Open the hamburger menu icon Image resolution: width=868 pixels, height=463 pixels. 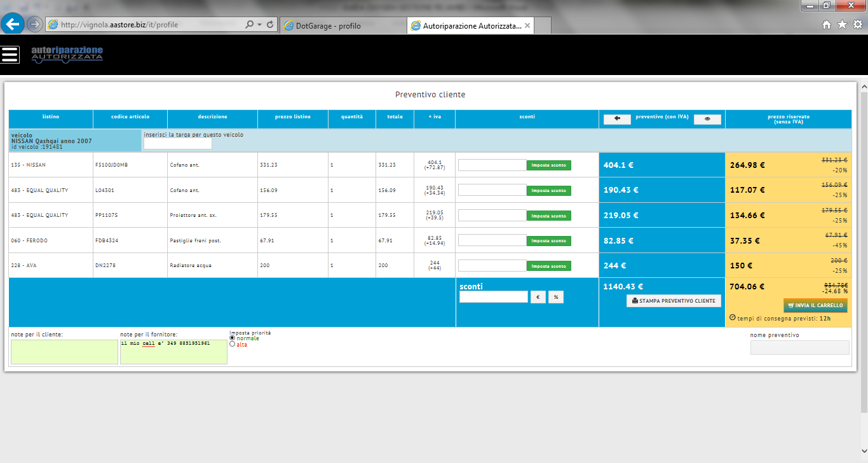point(10,54)
